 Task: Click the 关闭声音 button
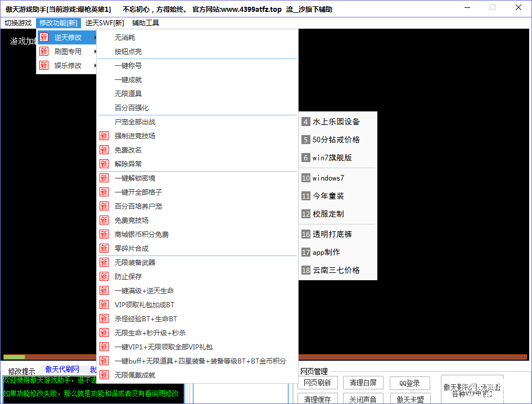pyautogui.click(x=363, y=399)
